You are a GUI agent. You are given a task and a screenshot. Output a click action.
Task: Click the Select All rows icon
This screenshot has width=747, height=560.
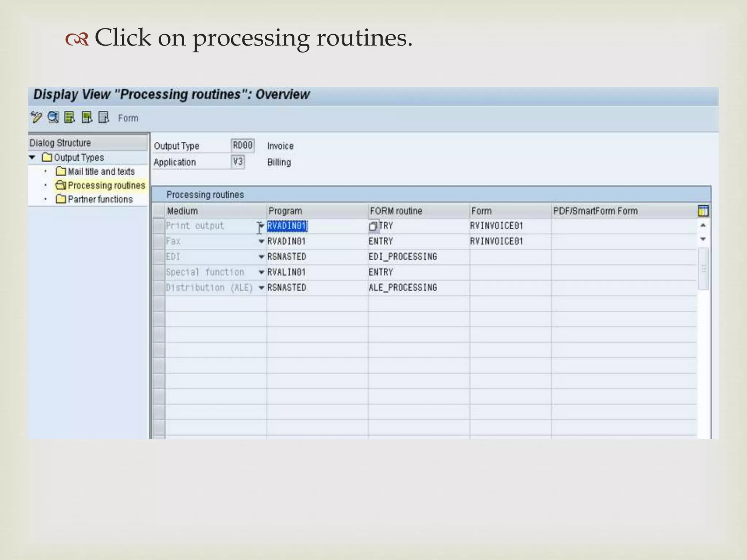70,118
